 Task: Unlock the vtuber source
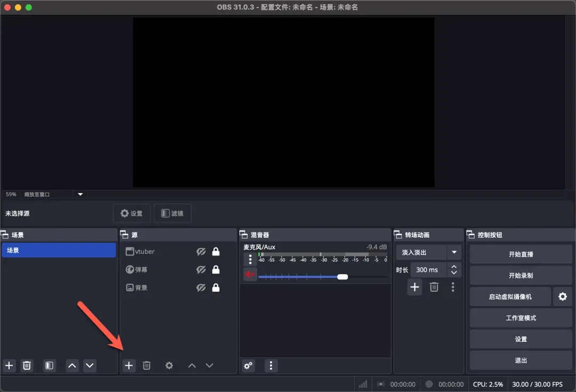point(216,252)
